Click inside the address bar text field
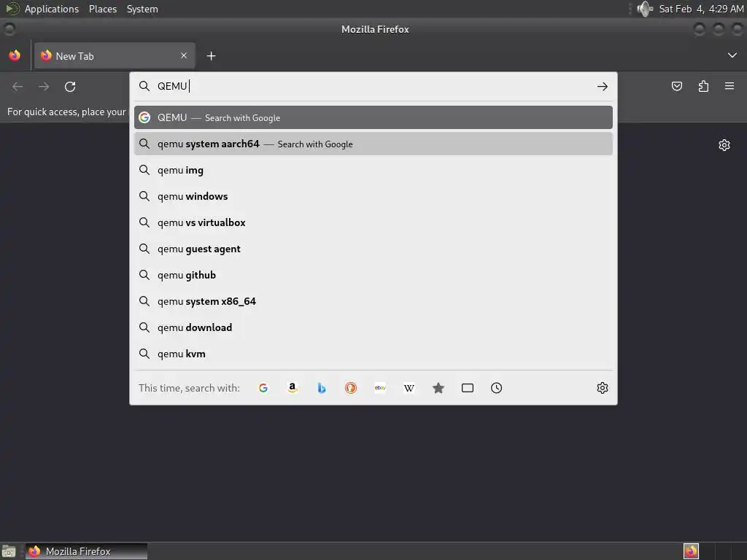The height and width of the screenshot is (560, 747). pos(374,86)
